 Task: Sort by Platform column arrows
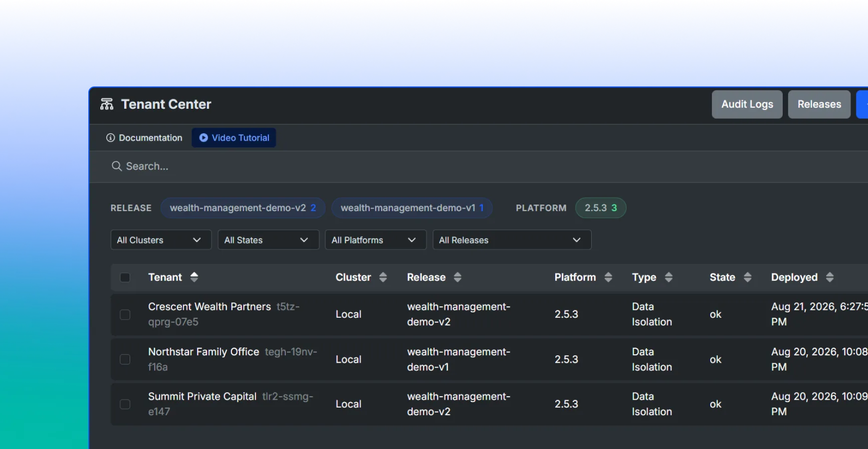click(x=608, y=277)
